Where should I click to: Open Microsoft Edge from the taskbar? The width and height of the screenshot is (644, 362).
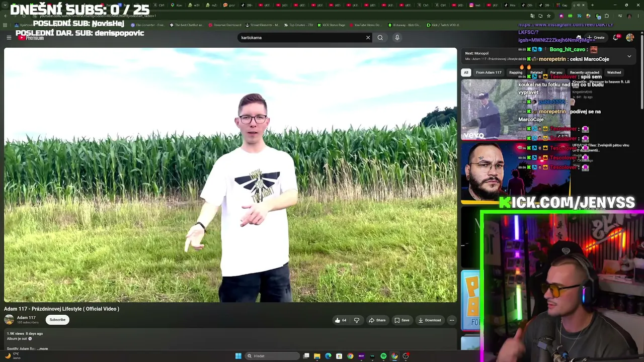[x=328, y=356]
